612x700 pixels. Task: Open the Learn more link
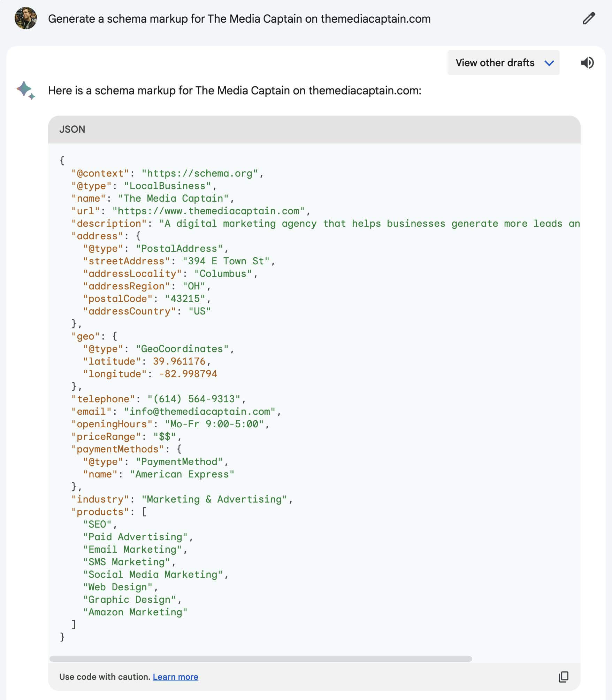tap(175, 677)
